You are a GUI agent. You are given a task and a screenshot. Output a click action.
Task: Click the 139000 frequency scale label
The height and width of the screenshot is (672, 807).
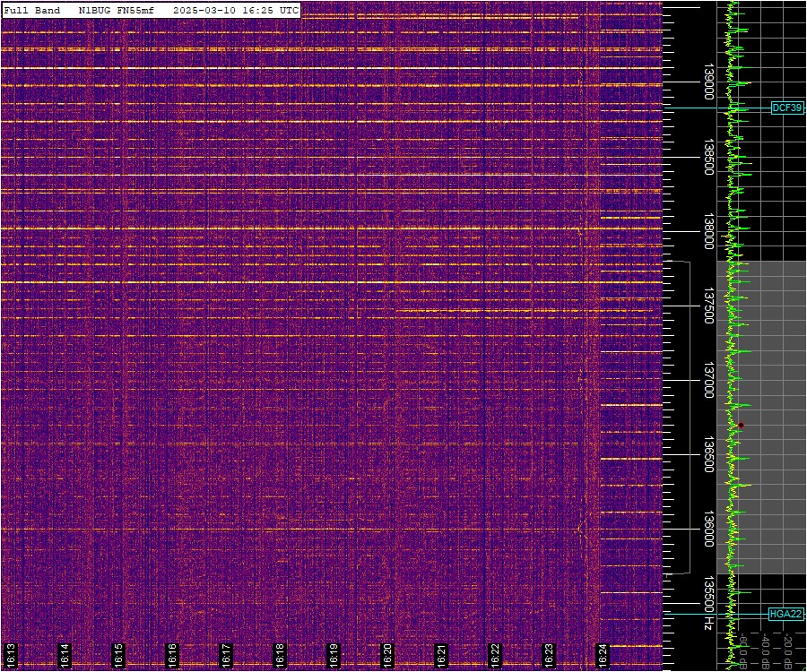pos(708,82)
